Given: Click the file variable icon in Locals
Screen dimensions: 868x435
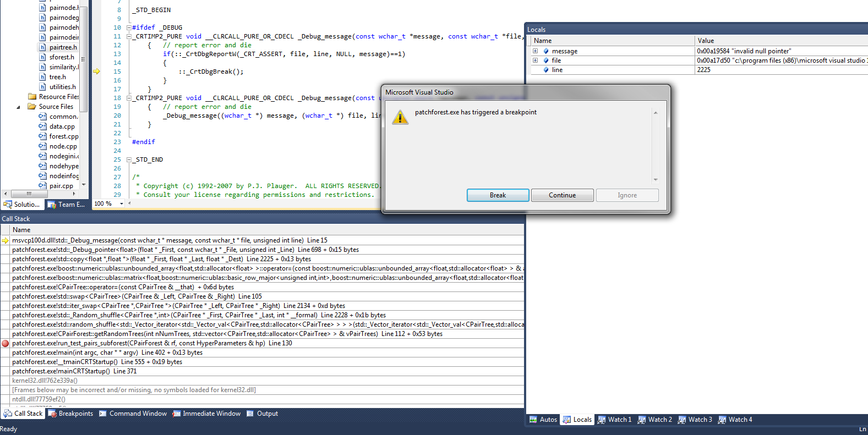Looking at the screenshot, I should (x=546, y=60).
